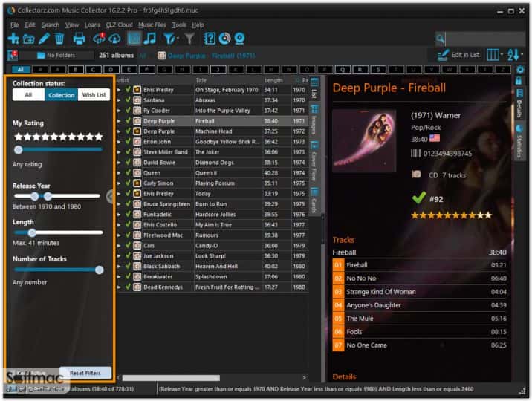Open the File menu

[15, 25]
